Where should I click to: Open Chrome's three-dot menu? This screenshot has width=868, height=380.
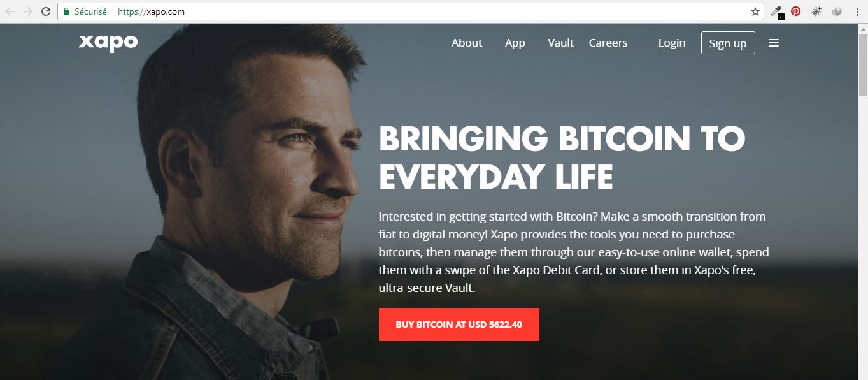point(857,11)
